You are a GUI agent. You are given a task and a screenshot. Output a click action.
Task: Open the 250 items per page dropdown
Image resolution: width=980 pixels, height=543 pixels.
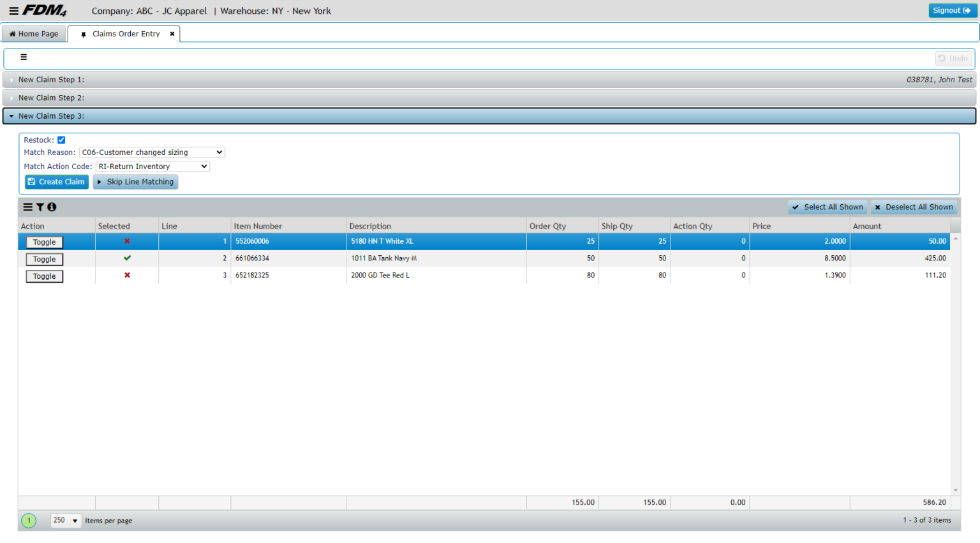tap(65, 520)
